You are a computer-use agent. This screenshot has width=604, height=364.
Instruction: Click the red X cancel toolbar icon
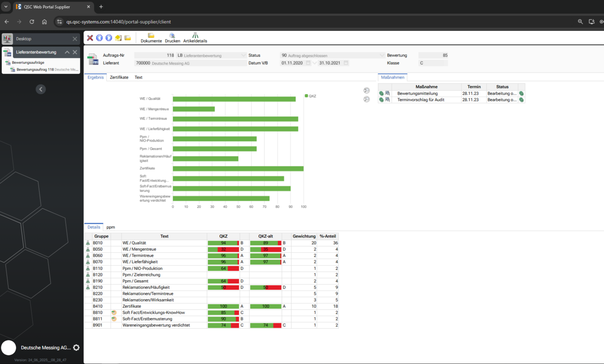(x=90, y=38)
